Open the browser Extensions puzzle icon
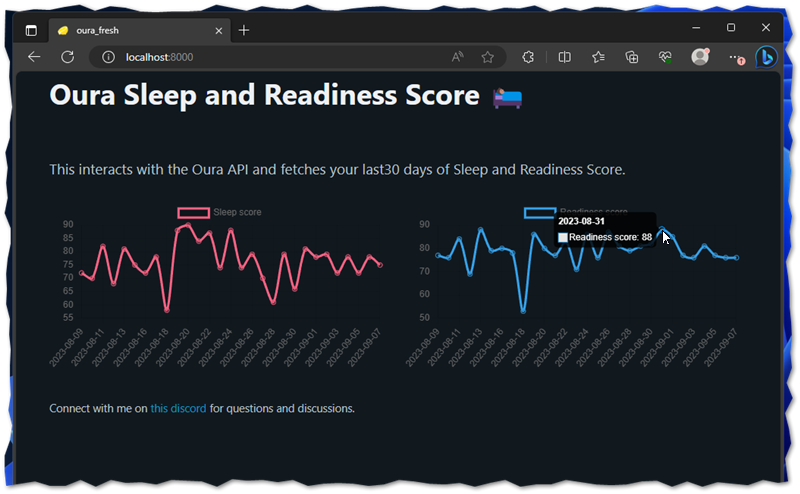The image size is (800, 494). pos(529,57)
